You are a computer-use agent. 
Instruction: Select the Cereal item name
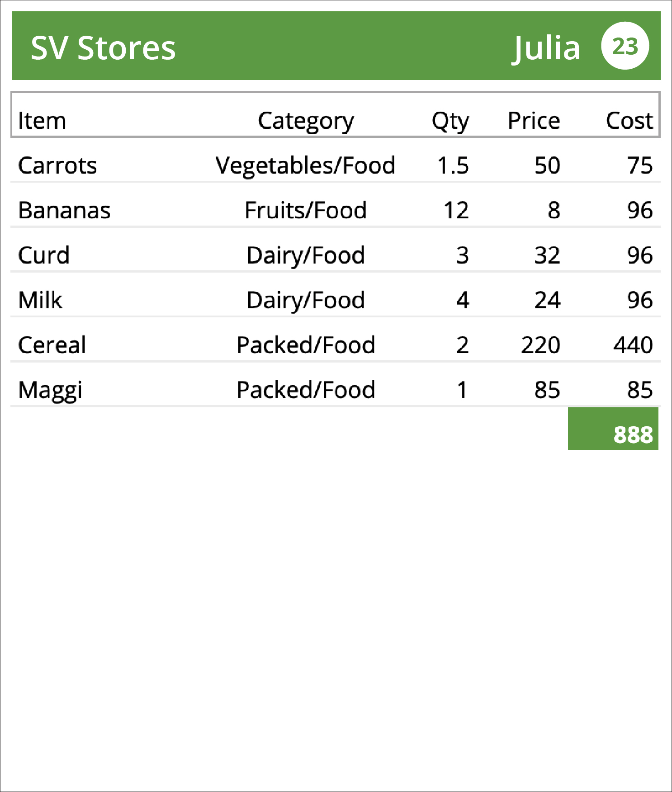pyautogui.click(x=52, y=345)
